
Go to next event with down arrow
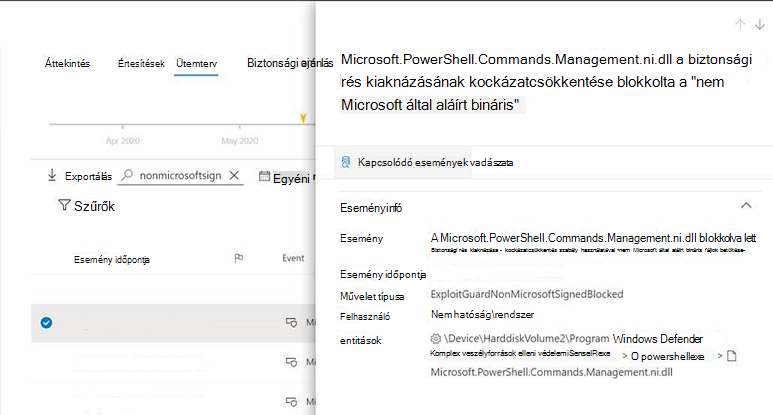[760, 24]
